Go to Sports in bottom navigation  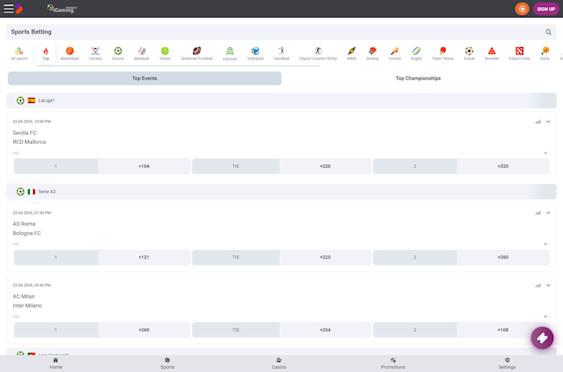pos(167,363)
